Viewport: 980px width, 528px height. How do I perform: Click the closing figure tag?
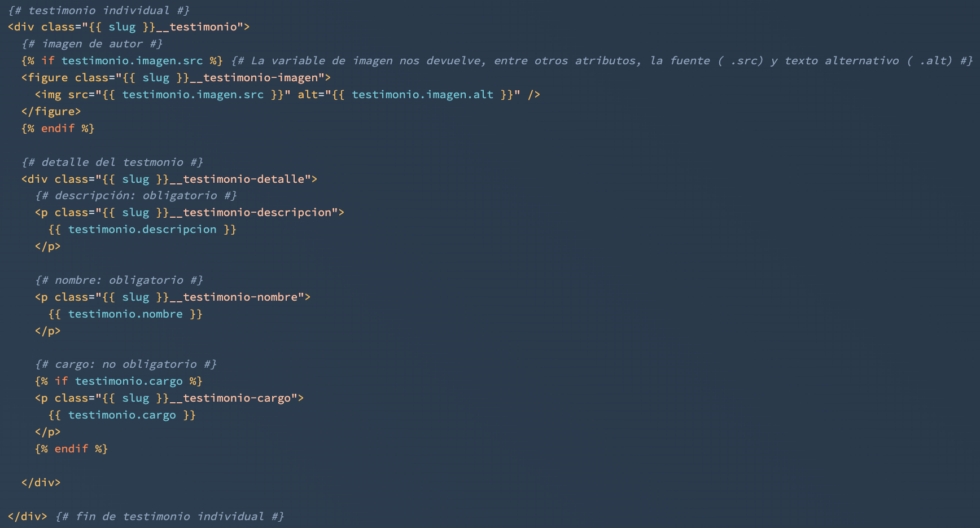click(51, 112)
